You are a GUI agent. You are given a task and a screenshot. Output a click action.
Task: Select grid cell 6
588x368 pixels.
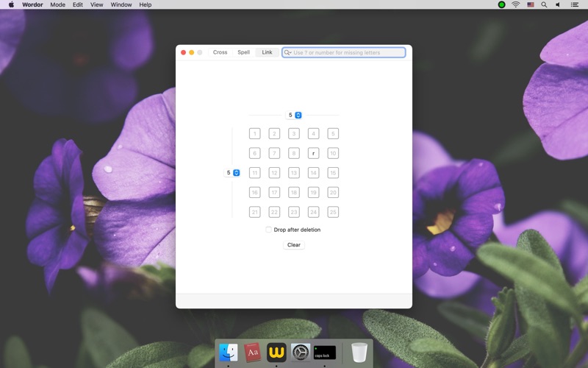pos(254,153)
